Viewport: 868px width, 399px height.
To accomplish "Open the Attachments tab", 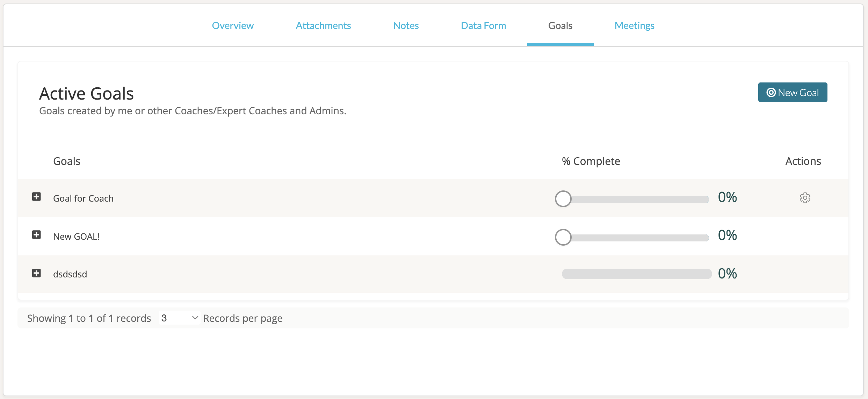I will pyautogui.click(x=323, y=26).
